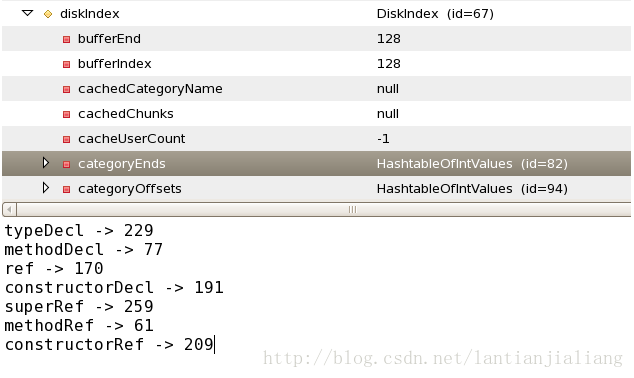The width and height of the screenshot is (634, 378).
Task: Click the cacheUserCount value -1
Action: [383, 139]
